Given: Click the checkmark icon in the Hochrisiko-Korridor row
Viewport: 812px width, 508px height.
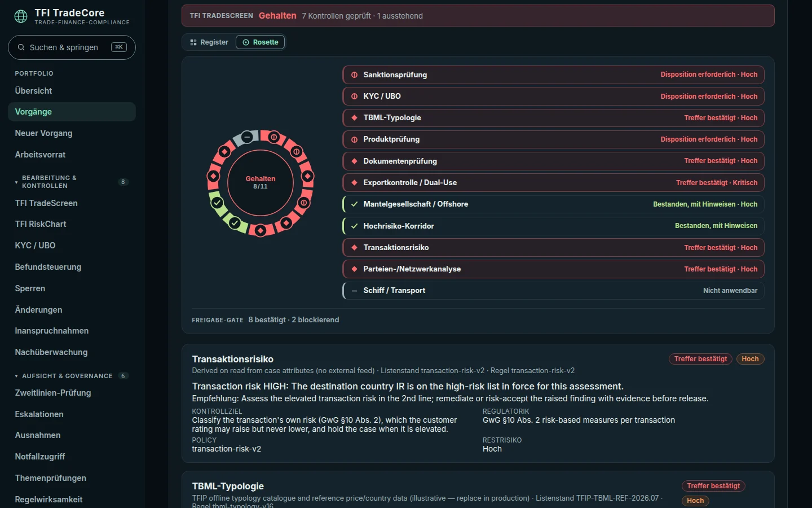Looking at the screenshot, I should (x=354, y=226).
